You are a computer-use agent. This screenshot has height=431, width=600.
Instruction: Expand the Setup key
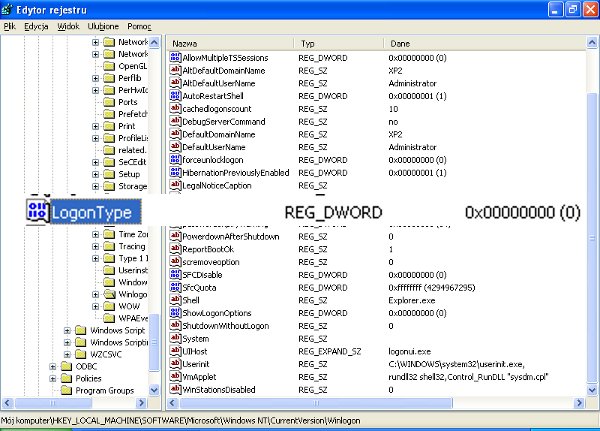pos(95,174)
